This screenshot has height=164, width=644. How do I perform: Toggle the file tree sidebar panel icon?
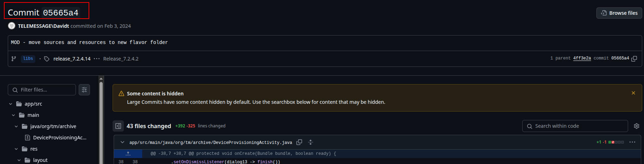click(118, 126)
